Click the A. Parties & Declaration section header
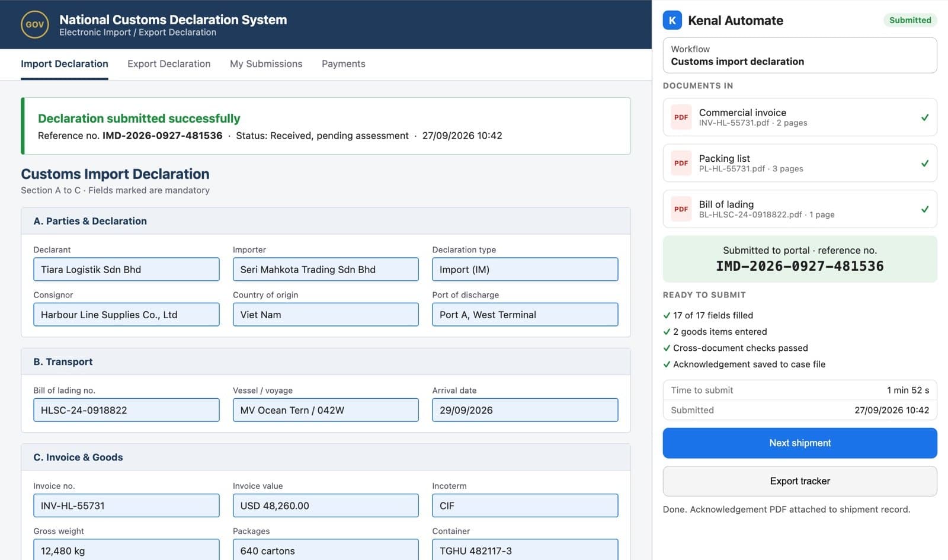This screenshot has height=560, width=948. point(326,221)
